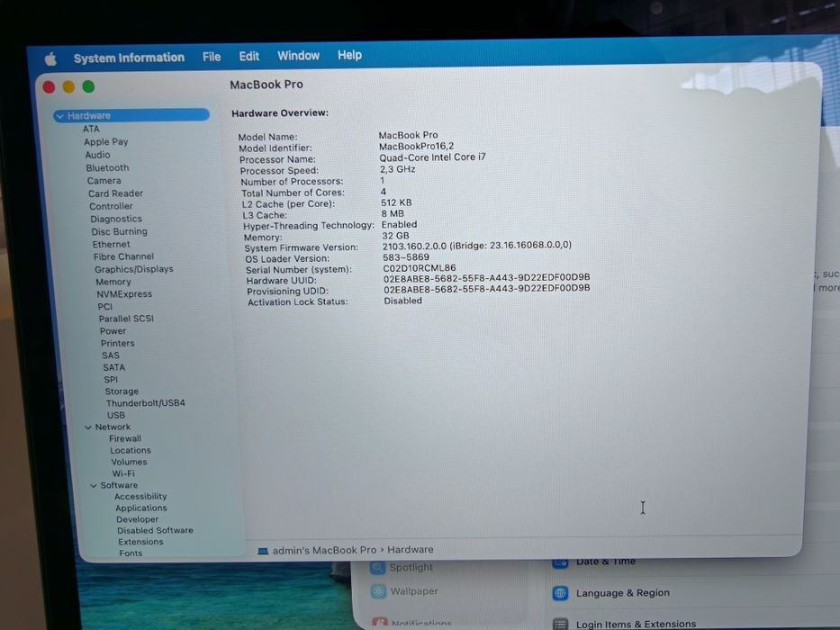Collapse the Network section chevron
This screenshot has height=630, width=840.
(88, 427)
